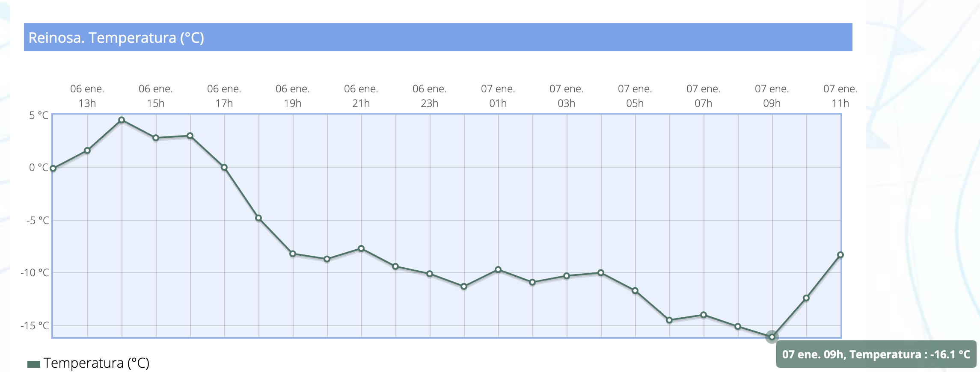Click the green legend color square
Viewport: 980px width, 372px height.
(x=34, y=364)
